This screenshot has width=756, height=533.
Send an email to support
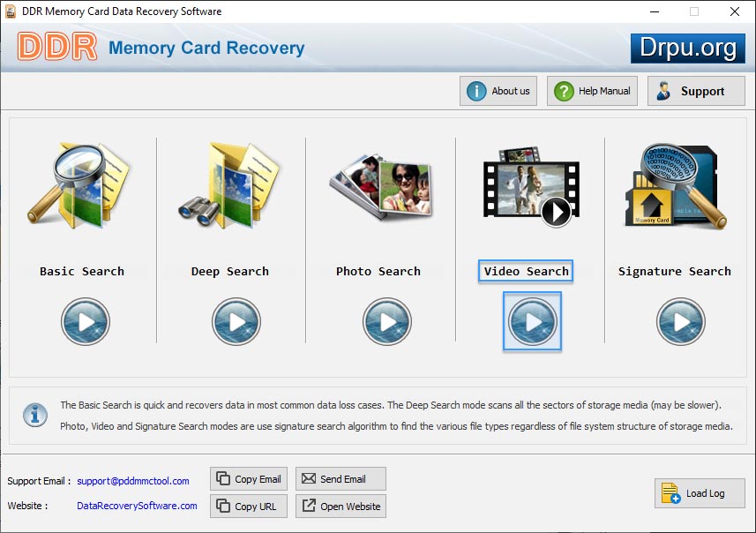coord(341,479)
